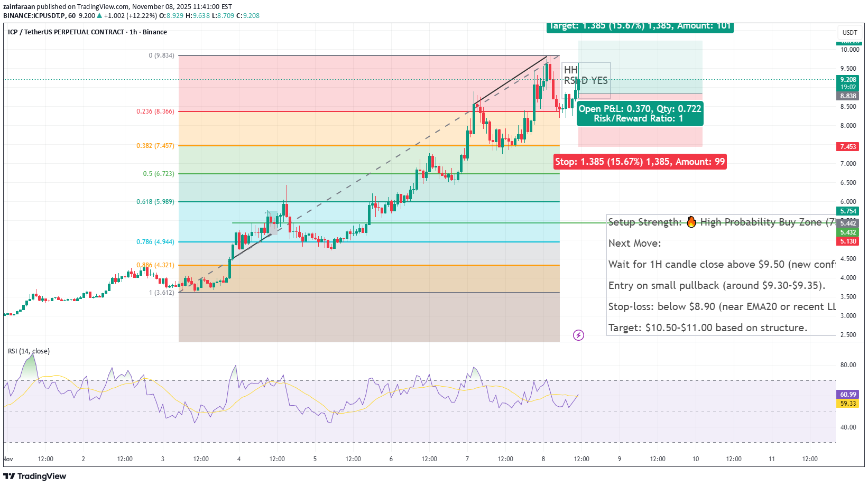The width and height of the screenshot is (868, 486).
Task: Select the red Stop 1.385 label
Action: point(640,162)
